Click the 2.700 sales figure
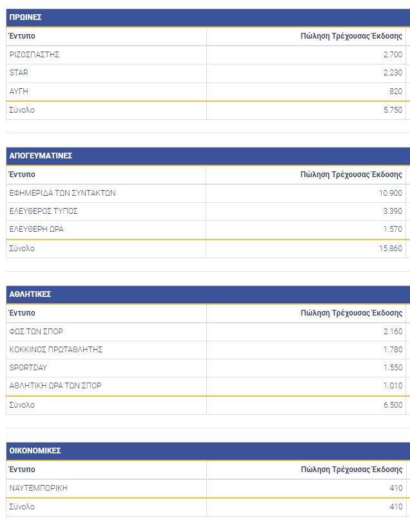This screenshot has height=532, width=410. [393, 55]
